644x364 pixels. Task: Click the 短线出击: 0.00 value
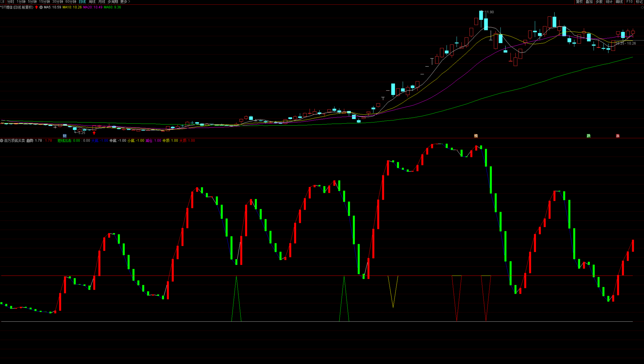coord(69,140)
